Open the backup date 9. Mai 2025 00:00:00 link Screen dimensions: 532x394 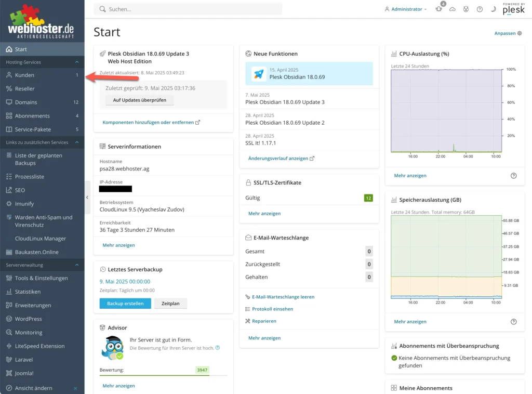point(125,281)
